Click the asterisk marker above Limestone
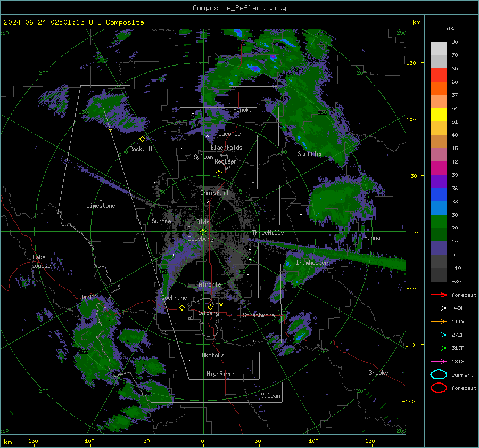This screenshot has width=479, height=448. tap(101, 201)
